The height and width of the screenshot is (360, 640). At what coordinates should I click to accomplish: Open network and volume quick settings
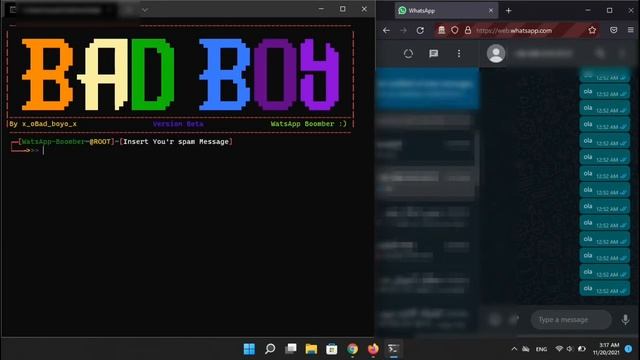(x=570, y=349)
